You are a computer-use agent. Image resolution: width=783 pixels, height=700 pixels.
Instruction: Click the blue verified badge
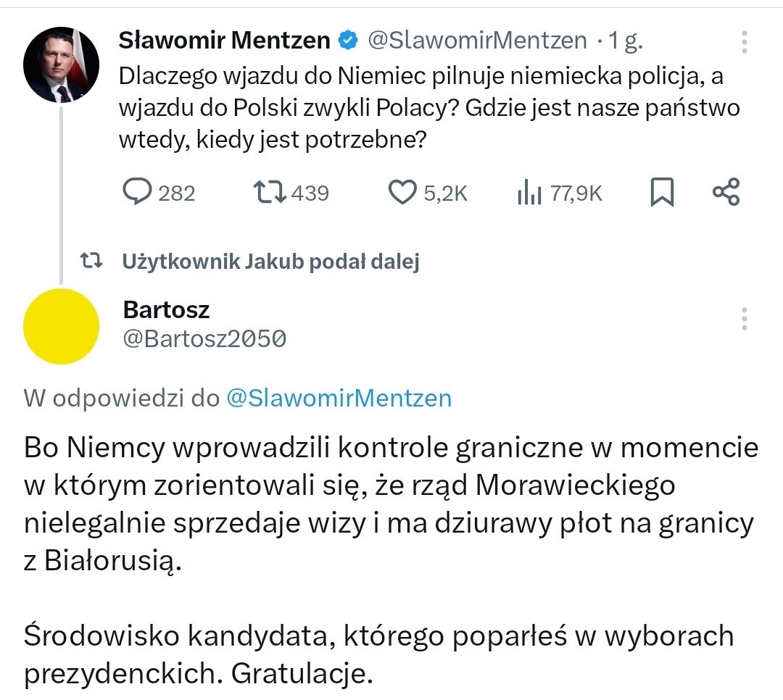click(x=349, y=41)
